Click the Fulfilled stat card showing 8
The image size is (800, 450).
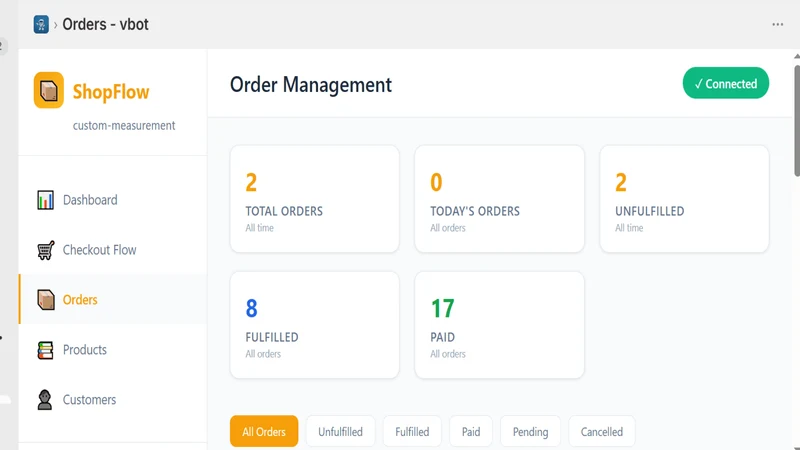[x=315, y=325]
